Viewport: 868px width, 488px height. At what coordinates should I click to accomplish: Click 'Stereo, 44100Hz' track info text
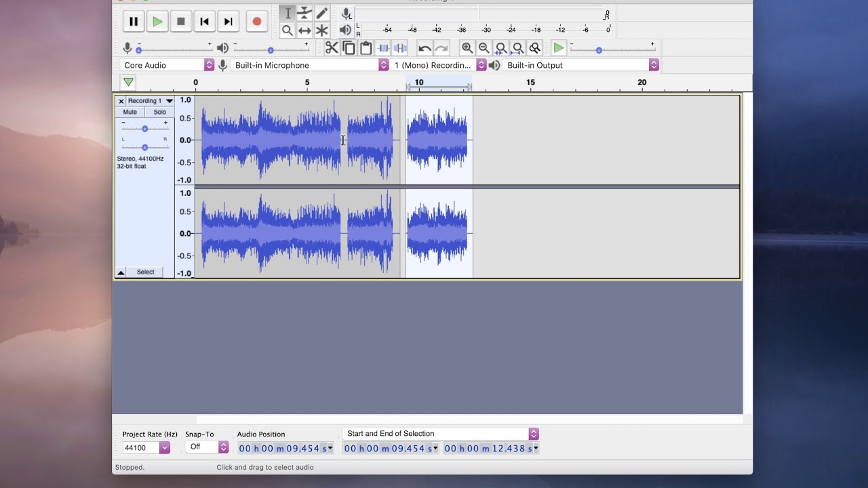point(140,159)
